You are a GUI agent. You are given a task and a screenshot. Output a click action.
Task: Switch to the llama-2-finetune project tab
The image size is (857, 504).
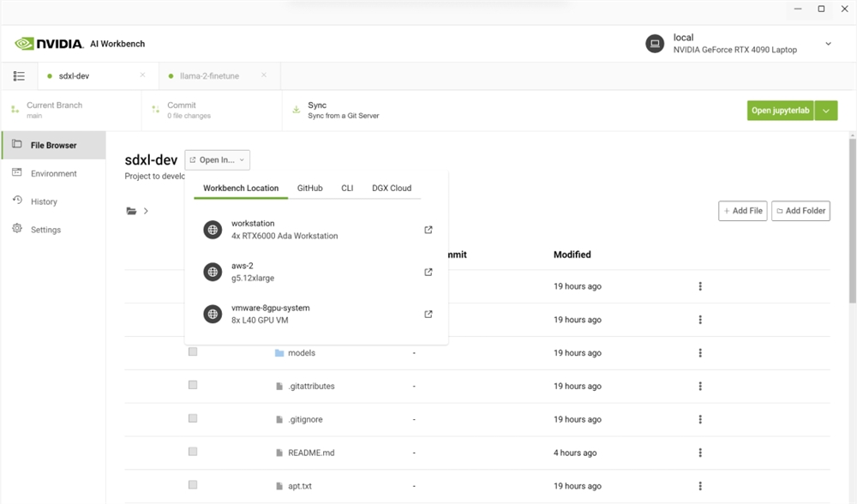pos(219,76)
